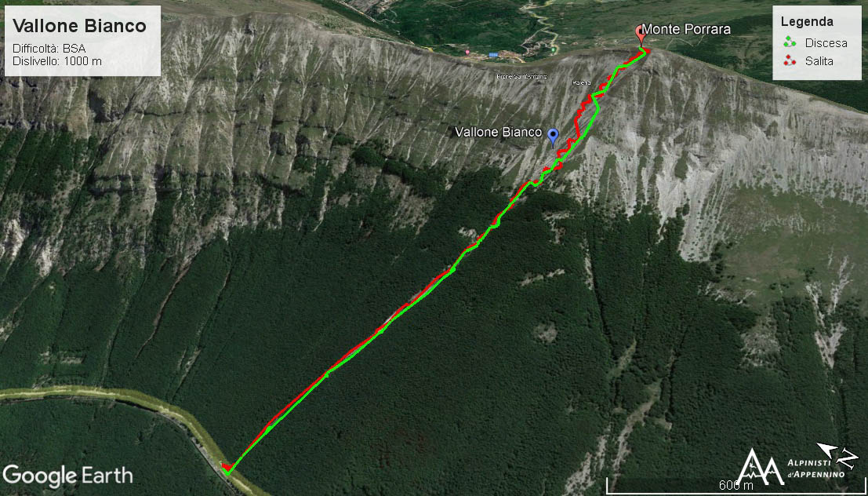Screen dimensions: 868x496
Task: Click the Google Earth logo
Action: click(x=67, y=476)
